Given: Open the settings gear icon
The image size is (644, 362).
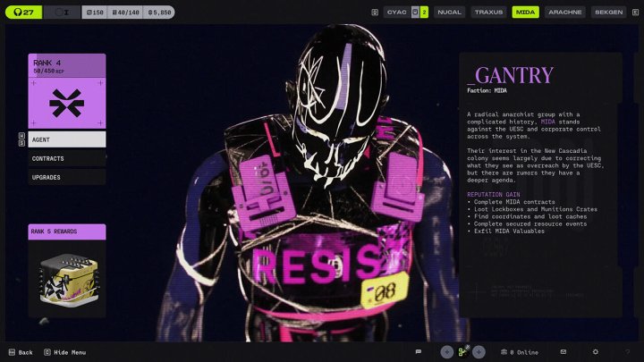Looking at the screenshot, I should click(x=595, y=352).
